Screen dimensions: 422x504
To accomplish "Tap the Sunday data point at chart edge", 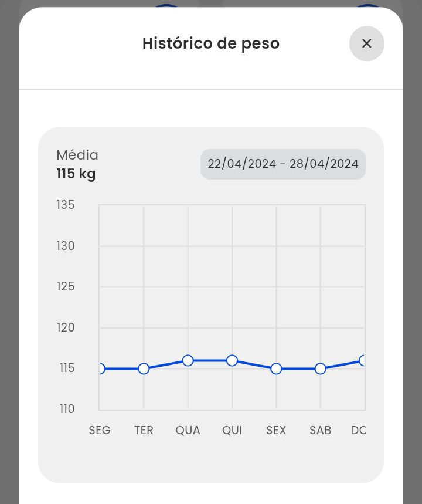I will pyautogui.click(x=363, y=360).
